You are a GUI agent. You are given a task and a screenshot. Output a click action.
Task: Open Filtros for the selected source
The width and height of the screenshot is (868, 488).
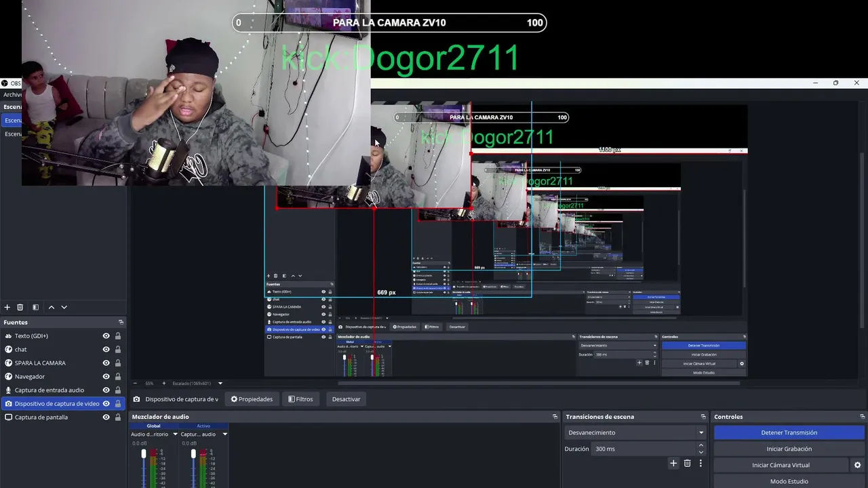pyautogui.click(x=300, y=399)
